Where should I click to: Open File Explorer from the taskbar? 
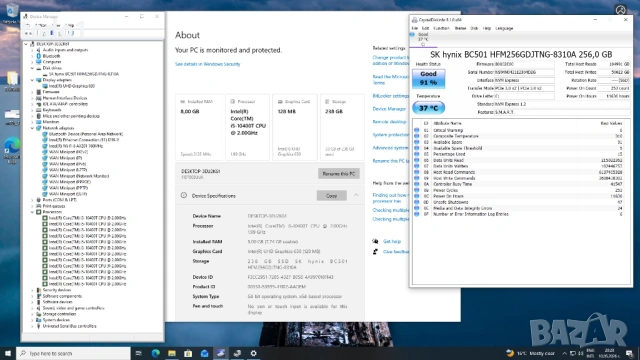(x=172, y=353)
